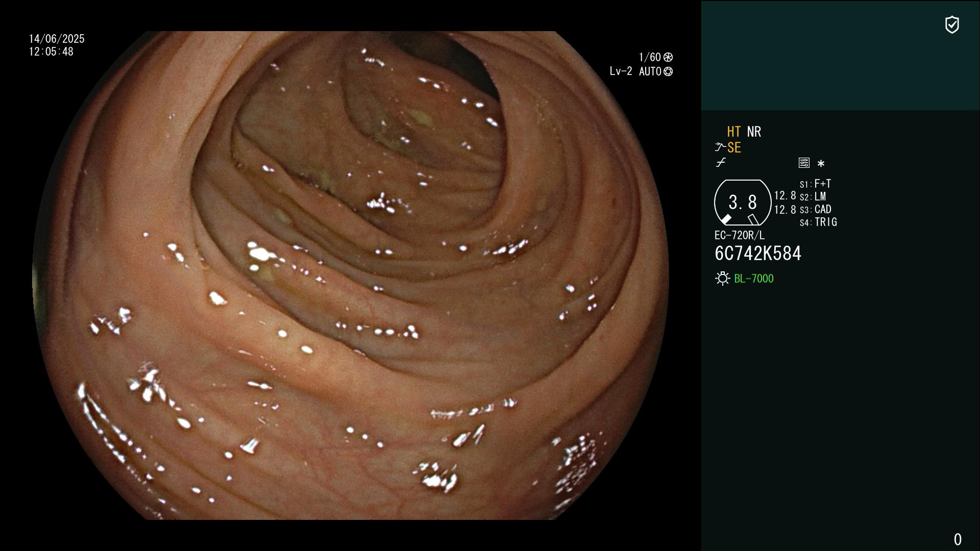Click the settings sliders icon
Screen dimensions: 980x551
click(804, 163)
